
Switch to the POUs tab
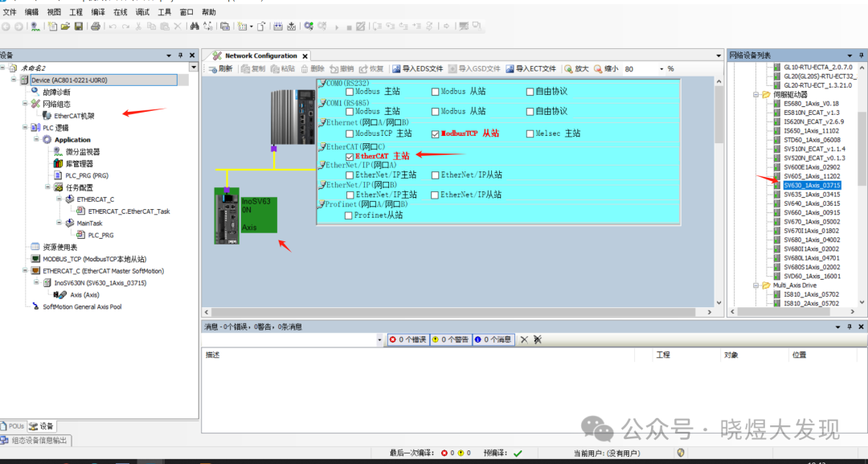pos(14,426)
